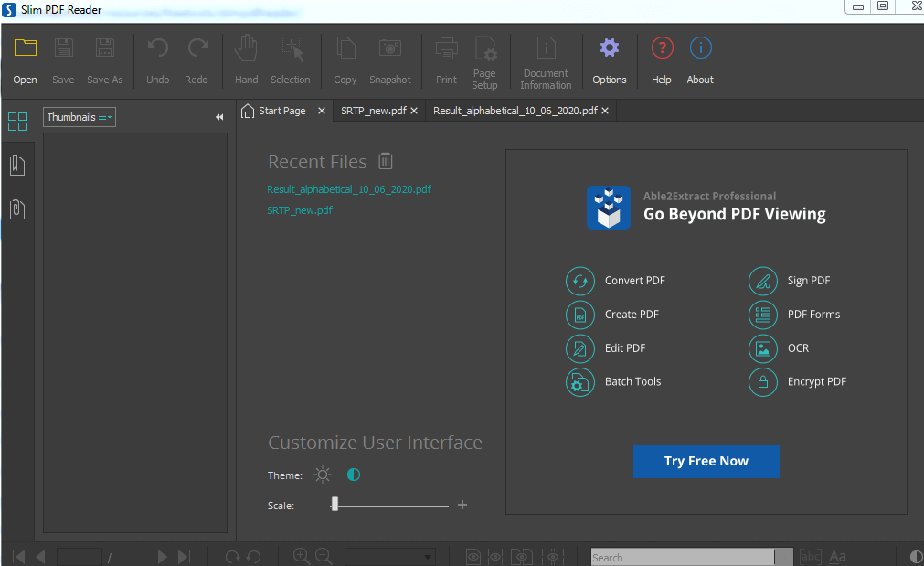
Task: Click the Encrypt PDF feature
Action: 797,382
